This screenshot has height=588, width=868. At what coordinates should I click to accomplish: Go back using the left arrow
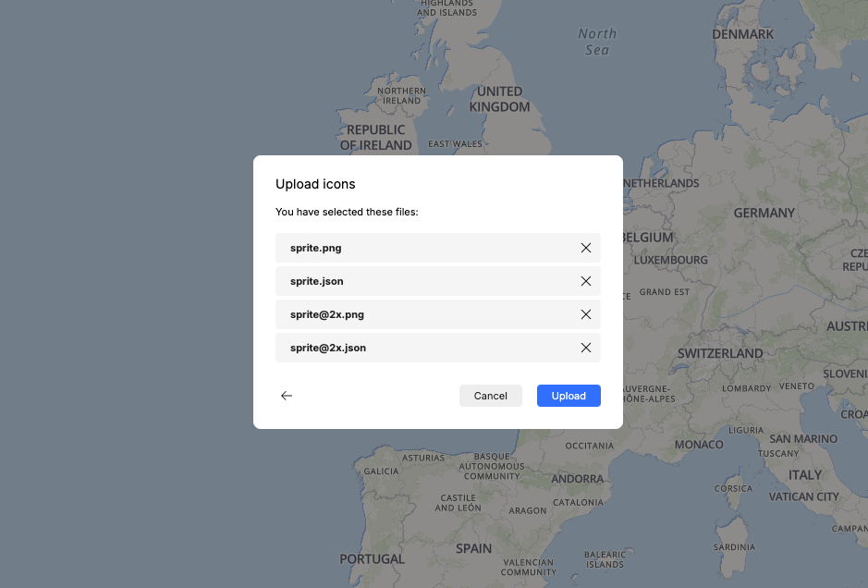287,396
